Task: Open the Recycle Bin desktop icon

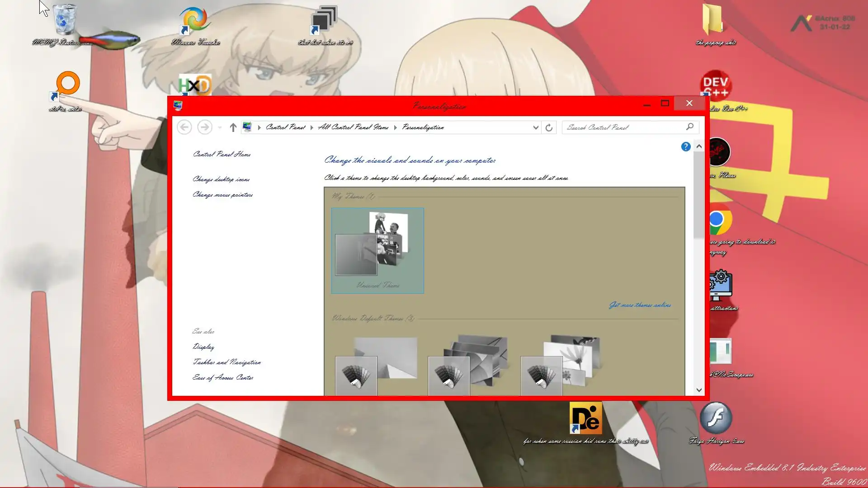Action: click(x=65, y=20)
